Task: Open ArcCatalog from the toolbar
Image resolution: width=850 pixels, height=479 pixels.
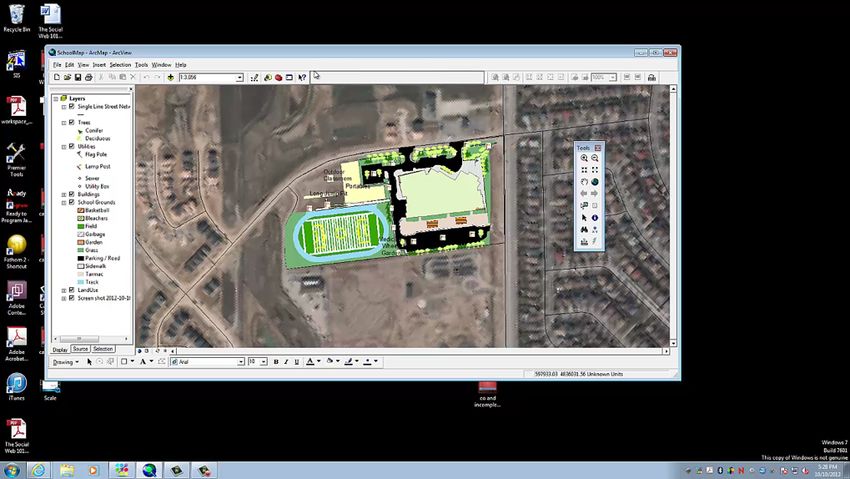Action: coord(268,77)
